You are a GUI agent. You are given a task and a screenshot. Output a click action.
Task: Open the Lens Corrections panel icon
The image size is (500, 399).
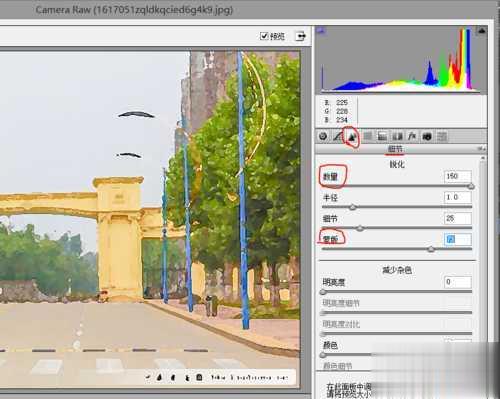(397, 136)
